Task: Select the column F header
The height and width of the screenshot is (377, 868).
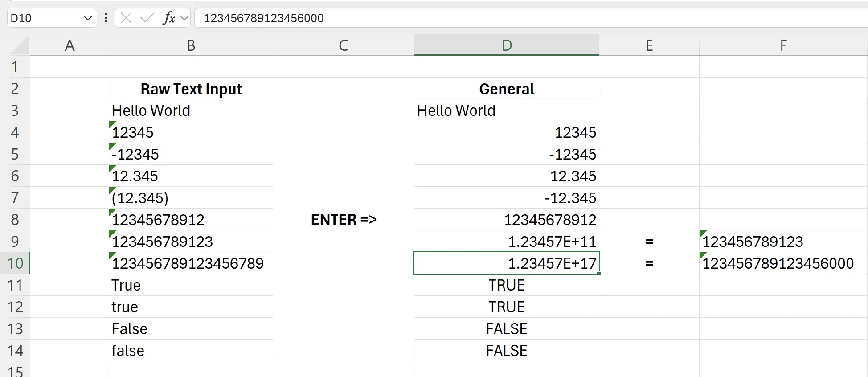Action: click(783, 45)
